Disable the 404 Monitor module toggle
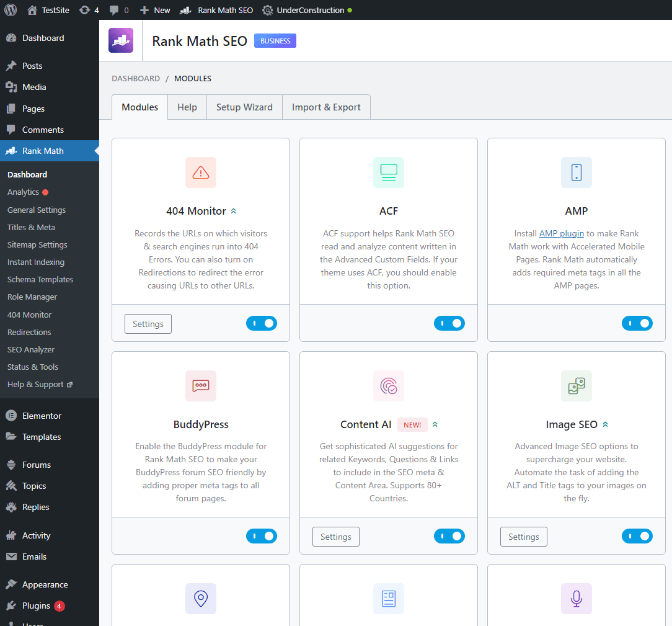 [x=262, y=323]
